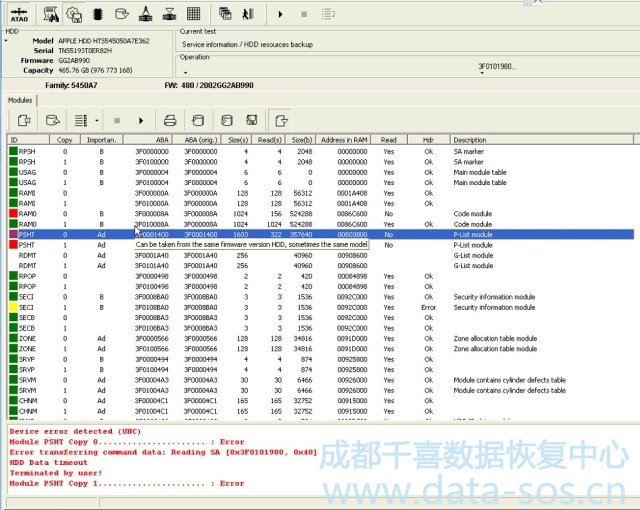Viewport: 640px width, 510px height.
Task: Open the grid sector map icon
Action: click(x=193, y=14)
